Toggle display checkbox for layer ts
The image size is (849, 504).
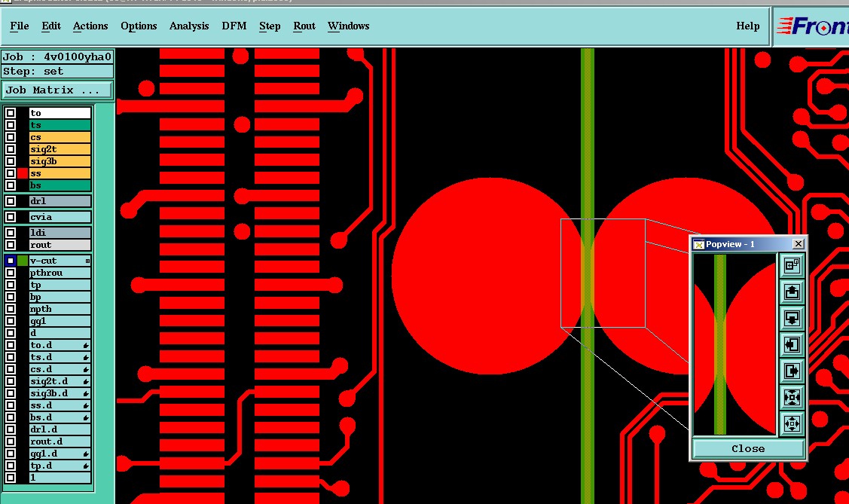11,125
